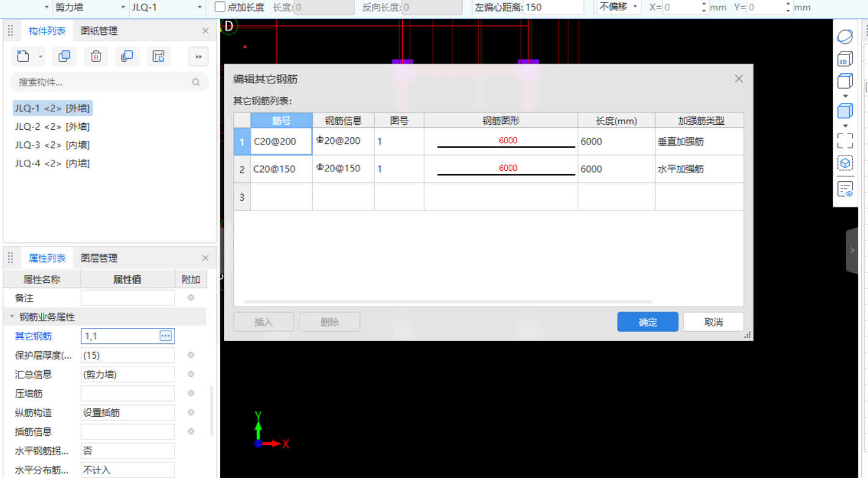The height and width of the screenshot is (478, 868).
Task: Click the display settings list-eye icon
Action: tap(845, 189)
